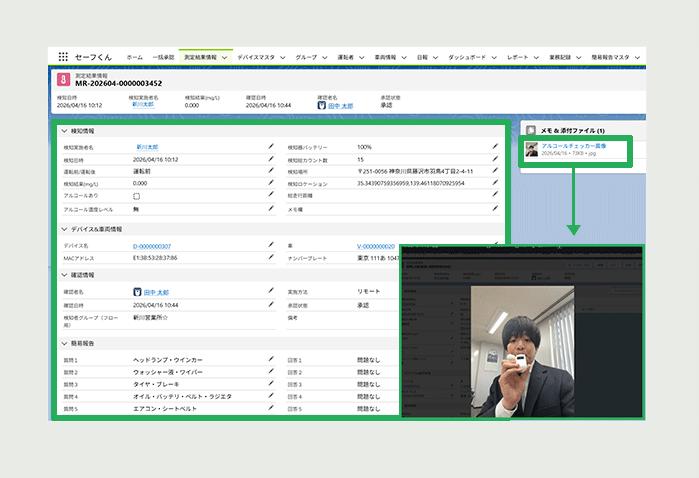Open the ダッシュボード tab dropdown arrow
The height and width of the screenshot is (478, 699).
click(494, 58)
